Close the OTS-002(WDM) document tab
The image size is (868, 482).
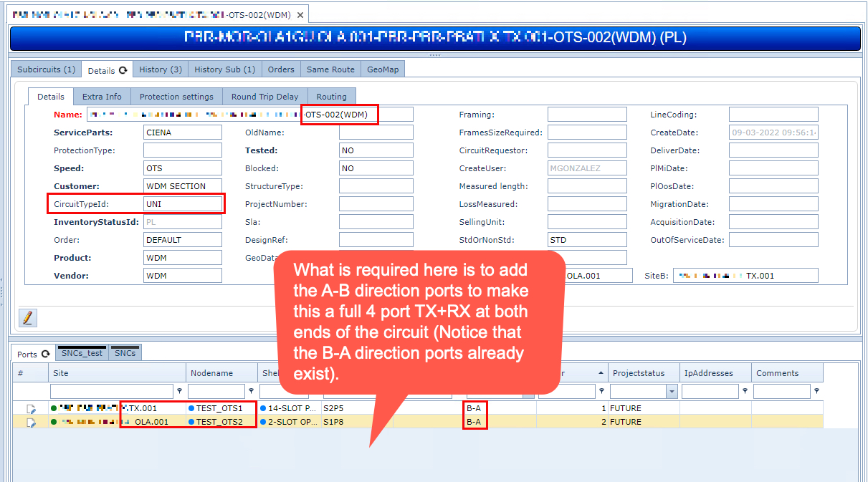point(300,15)
